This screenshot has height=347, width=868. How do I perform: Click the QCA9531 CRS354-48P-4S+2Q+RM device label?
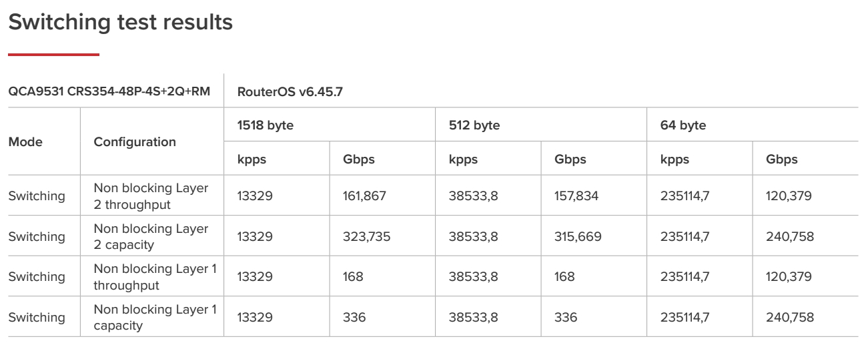109,92
